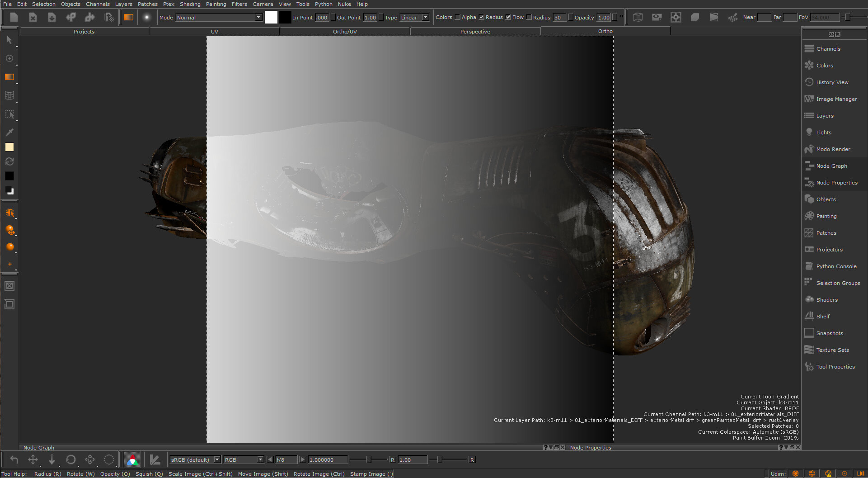Switch to the Perspective view tab
The height and width of the screenshot is (478, 868).
475,32
